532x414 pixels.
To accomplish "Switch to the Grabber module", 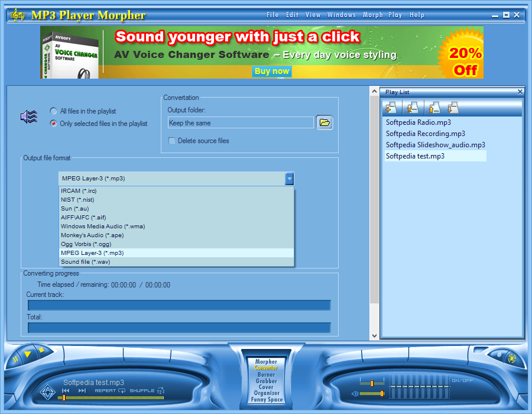I will point(266,381).
